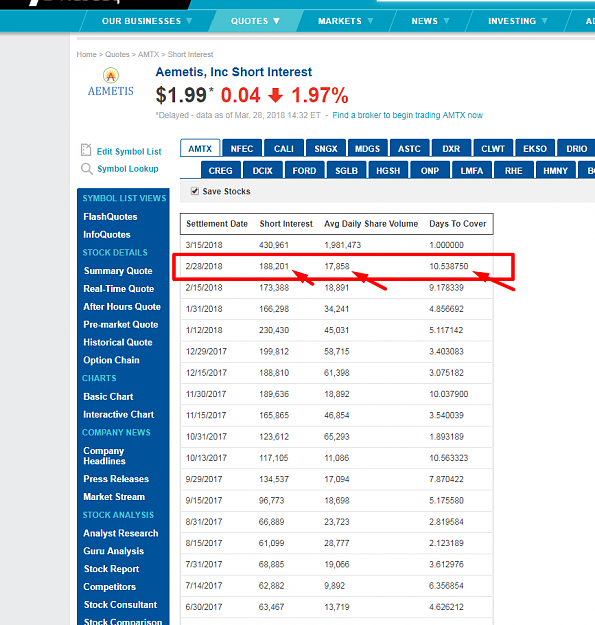The width and height of the screenshot is (595, 625).
Task: Open the ASTC symbol tab
Action: click(409, 149)
